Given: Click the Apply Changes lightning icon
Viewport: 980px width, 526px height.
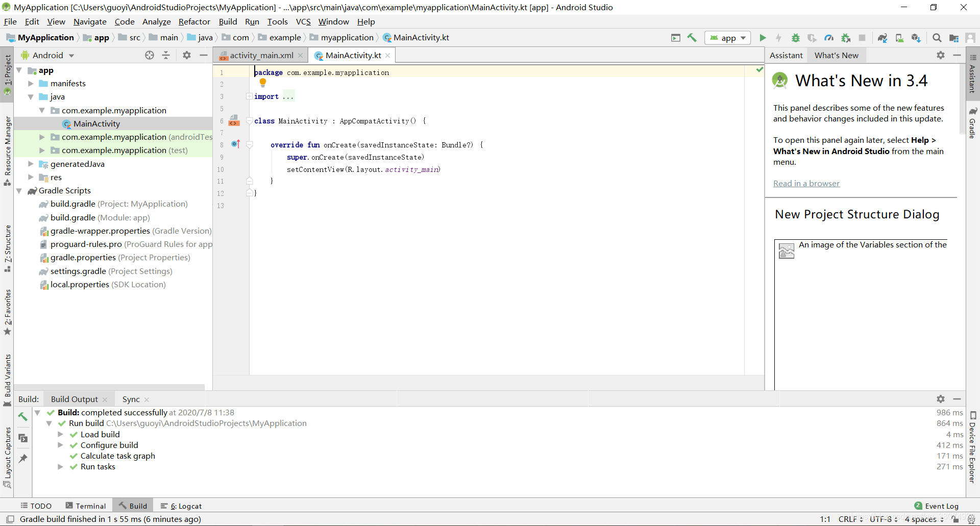Looking at the screenshot, I should pos(778,38).
